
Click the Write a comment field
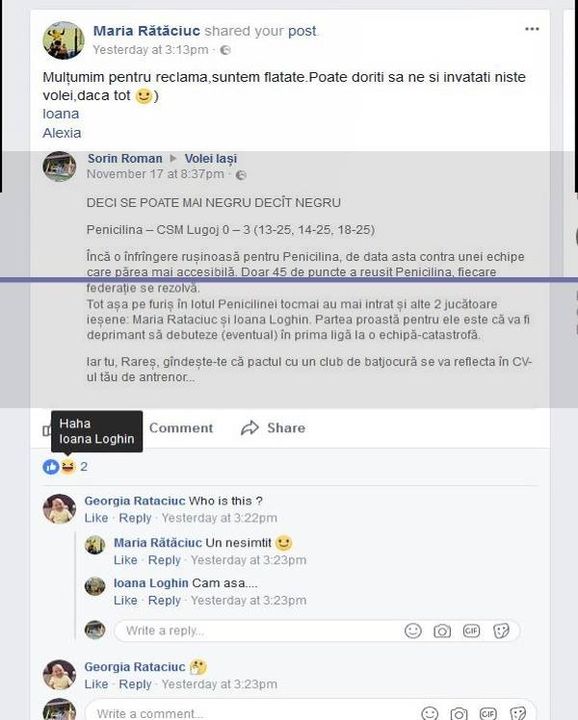pyautogui.click(x=310, y=713)
